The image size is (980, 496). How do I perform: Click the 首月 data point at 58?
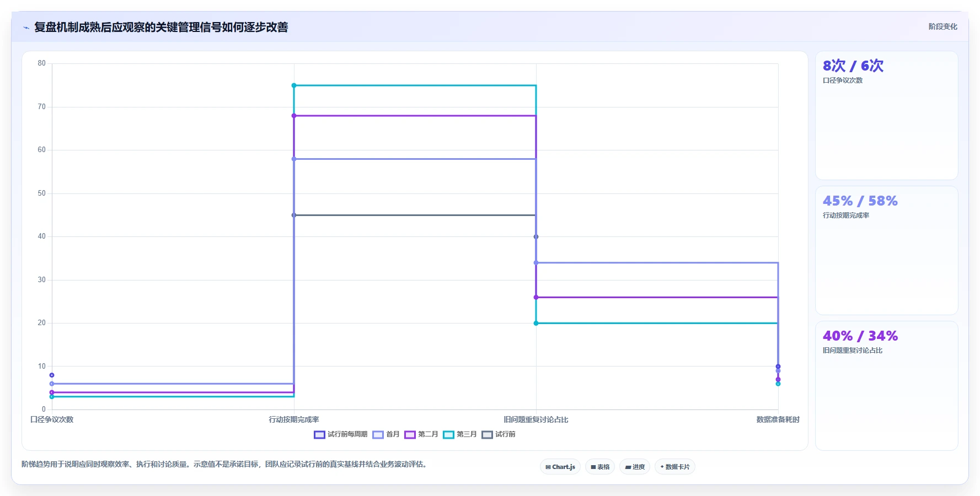point(294,159)
